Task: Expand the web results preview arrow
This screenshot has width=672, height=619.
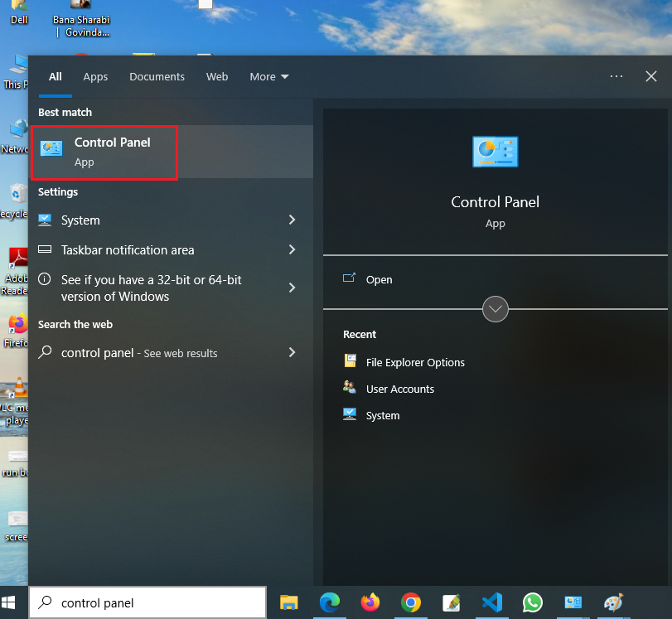Action: click(292, 352)
